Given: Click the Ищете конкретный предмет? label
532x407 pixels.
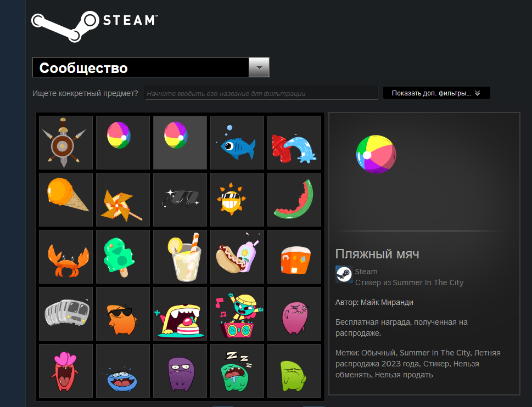Looking at the screenshot, I should tap(85, 93).
